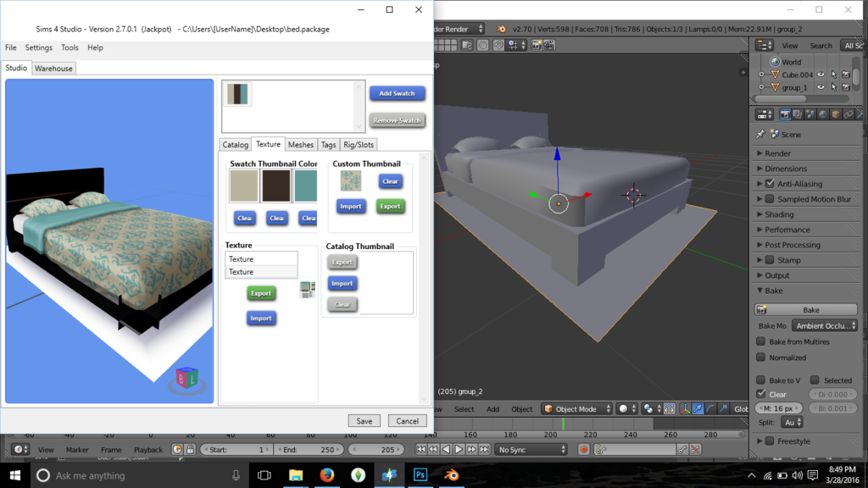Viewport: 868px width, 488px height.
Task: Click the Cancel button
Action: (408, 421)
